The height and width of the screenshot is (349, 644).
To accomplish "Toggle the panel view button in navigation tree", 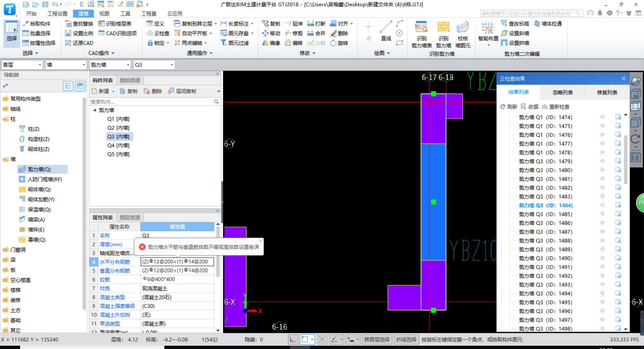I will tap(80, 86).
